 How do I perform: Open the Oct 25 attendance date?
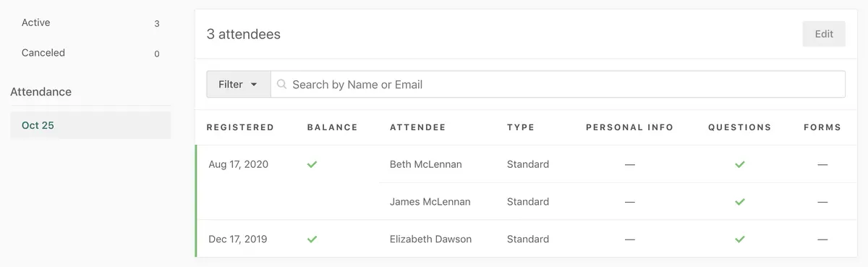(x=90, y=125)
